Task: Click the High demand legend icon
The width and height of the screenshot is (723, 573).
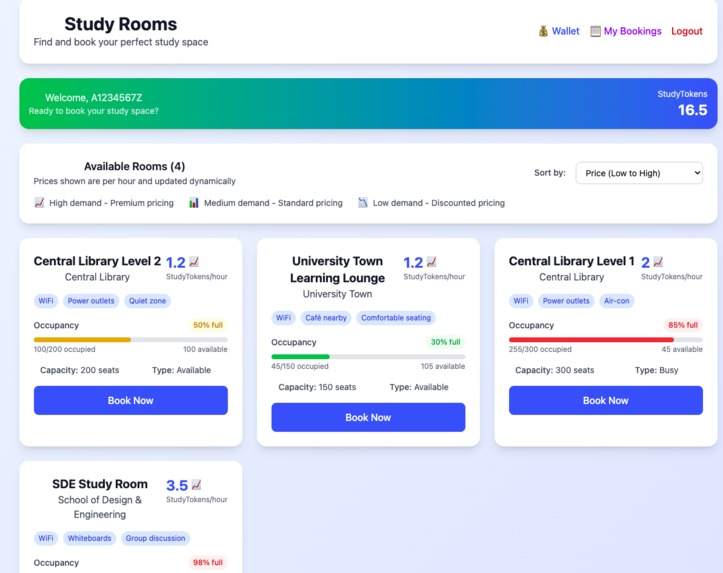Action: tap(39, 202)
